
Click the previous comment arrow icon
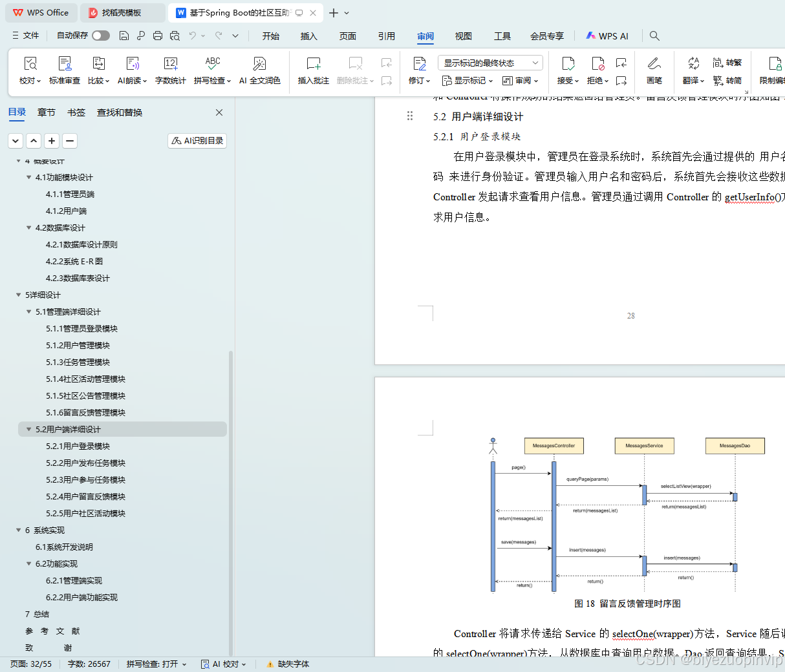click(x=387, y=63)
